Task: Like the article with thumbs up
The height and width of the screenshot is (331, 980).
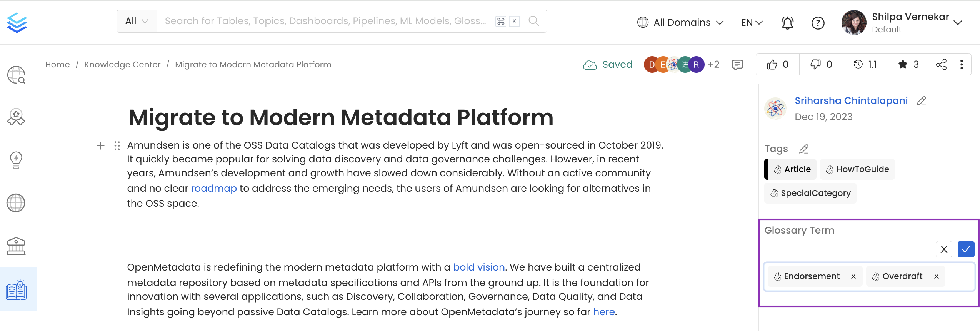Action: pos(778,65)
